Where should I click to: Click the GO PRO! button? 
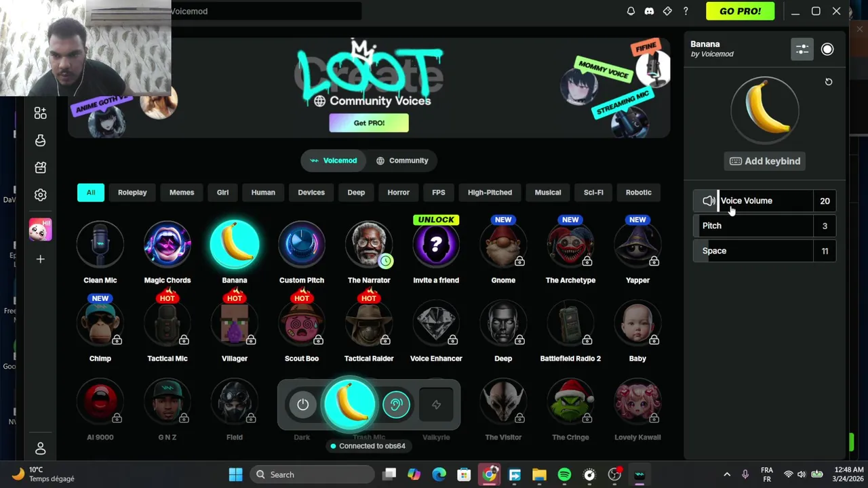(x=740, y=11)
